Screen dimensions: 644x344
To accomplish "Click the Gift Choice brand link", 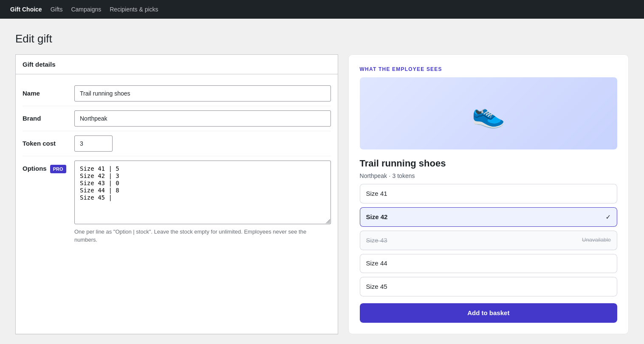I will [26, 9].
